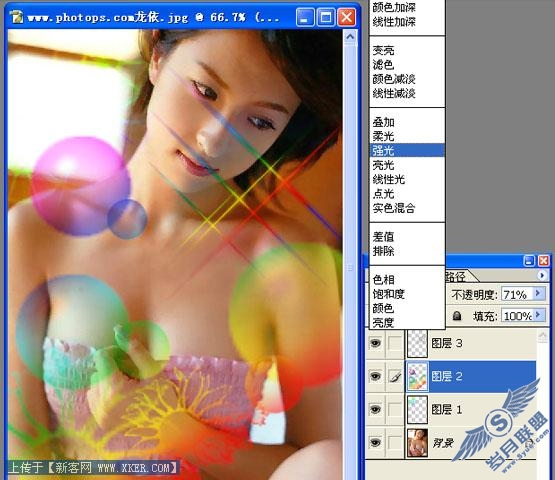Maximize the 龙依.jpg document window
Screen dimensions: 555x480
click(x=326, y=17)
